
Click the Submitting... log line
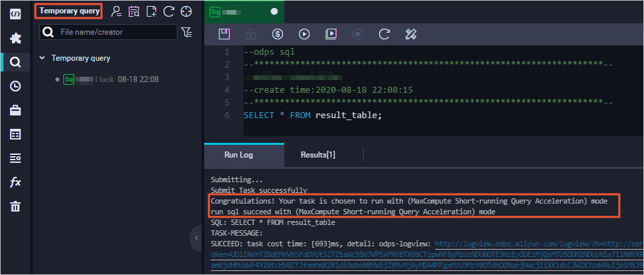(236, 180)
